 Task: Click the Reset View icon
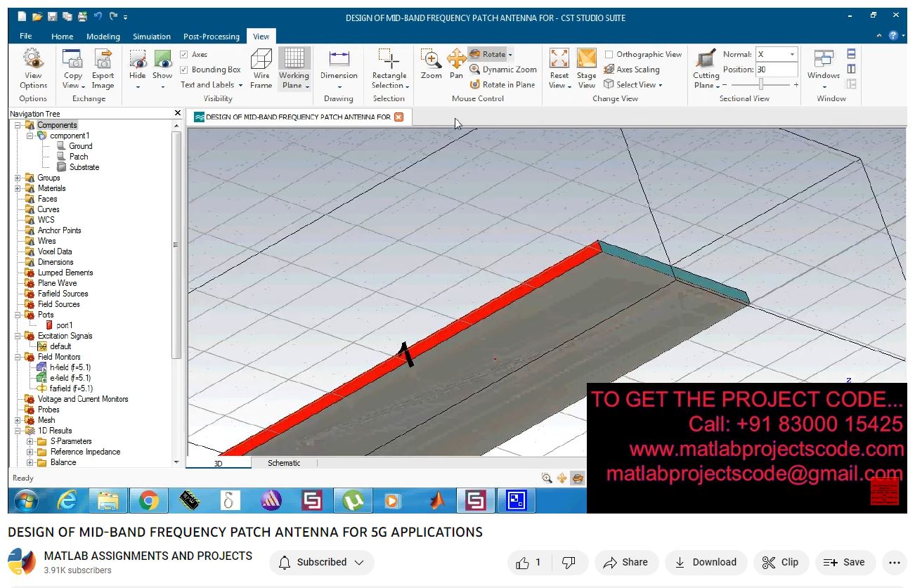click(x=559, y=60)
